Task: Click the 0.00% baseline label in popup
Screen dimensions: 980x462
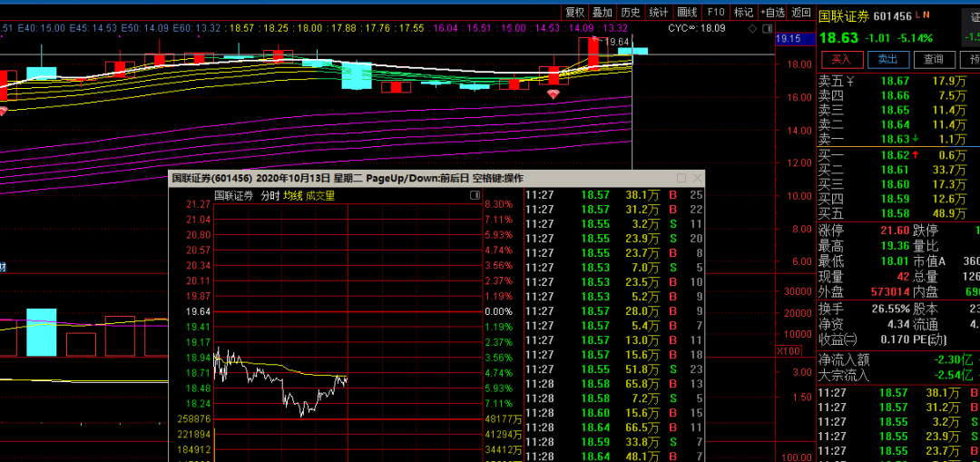Action: pos(498,311)
